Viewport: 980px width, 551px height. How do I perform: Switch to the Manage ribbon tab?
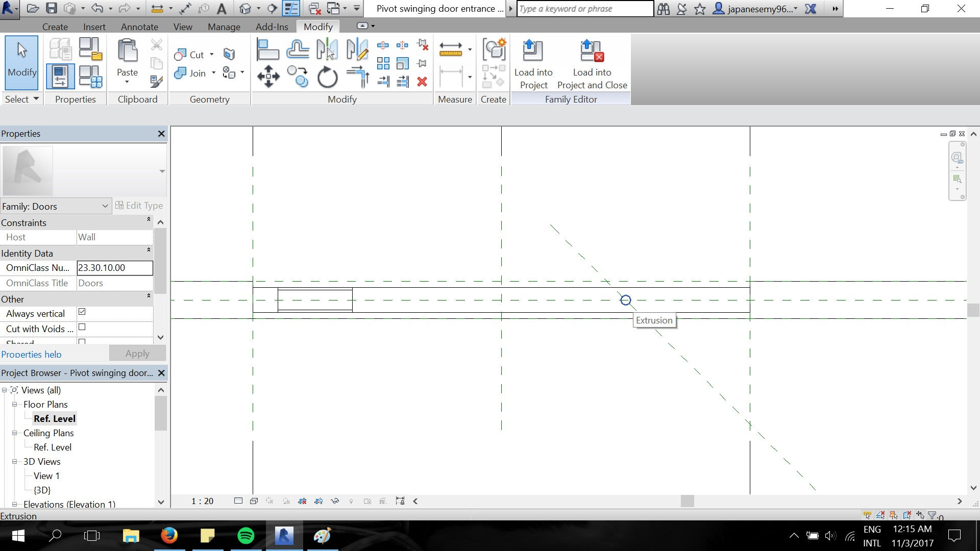(224, 27)
